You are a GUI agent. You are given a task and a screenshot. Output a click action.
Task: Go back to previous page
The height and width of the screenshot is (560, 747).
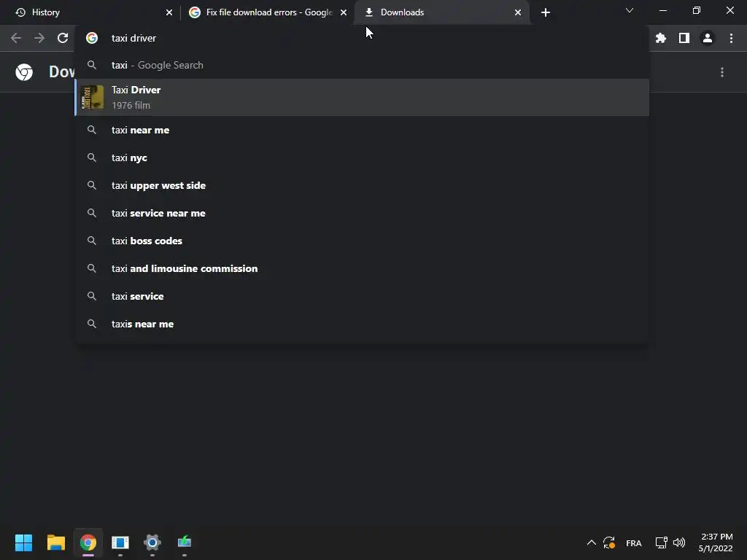[x=16, y=38]
